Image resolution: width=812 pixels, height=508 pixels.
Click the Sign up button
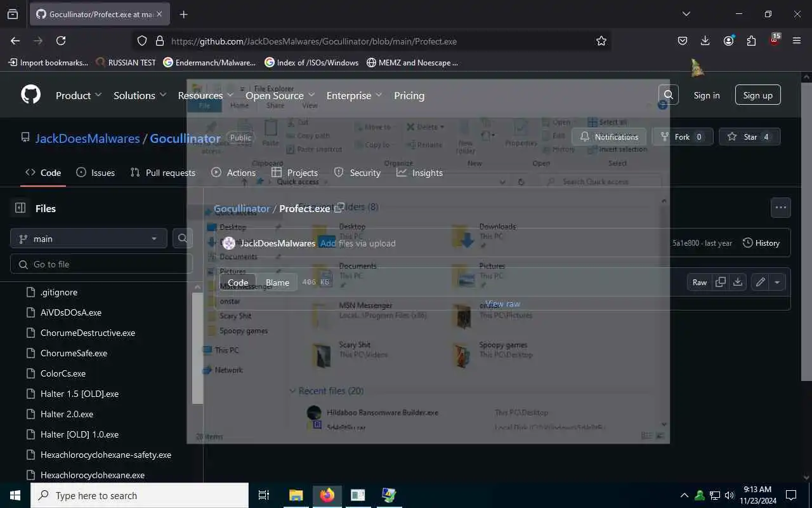758,95
